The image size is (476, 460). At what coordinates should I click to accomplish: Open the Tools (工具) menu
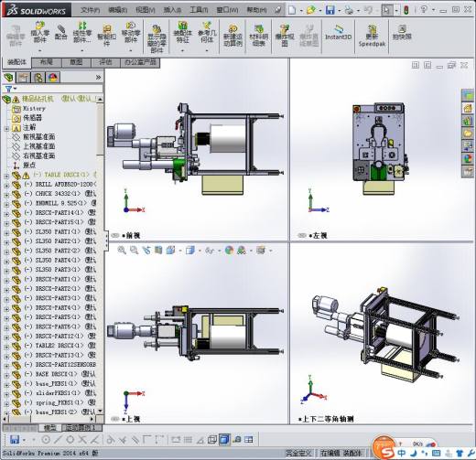tap(199, 10)
